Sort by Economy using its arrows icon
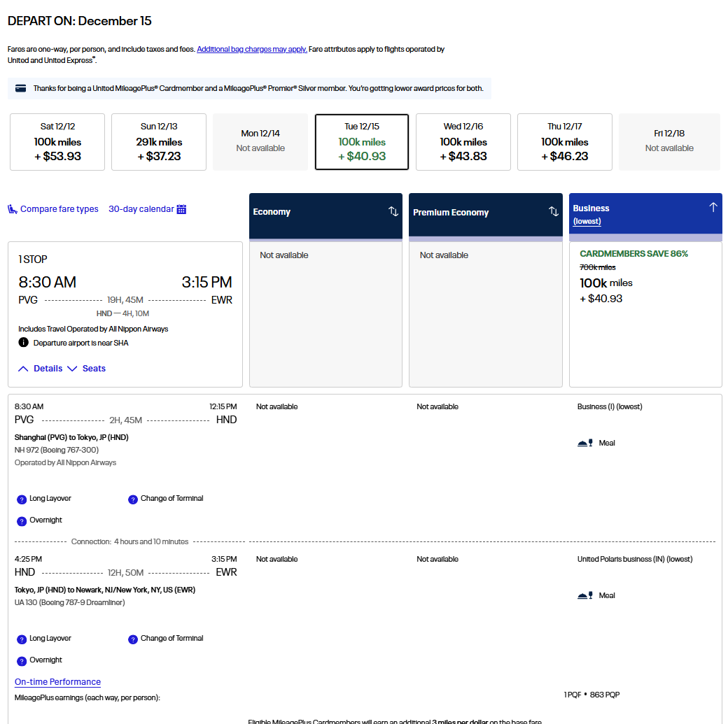728x724 pixels. tap(393, 212)
